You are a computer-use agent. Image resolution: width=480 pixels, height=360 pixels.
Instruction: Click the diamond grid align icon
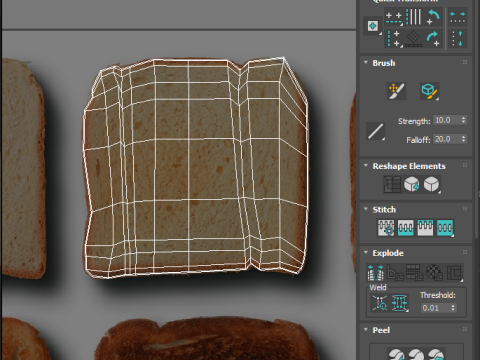[414, 39]
